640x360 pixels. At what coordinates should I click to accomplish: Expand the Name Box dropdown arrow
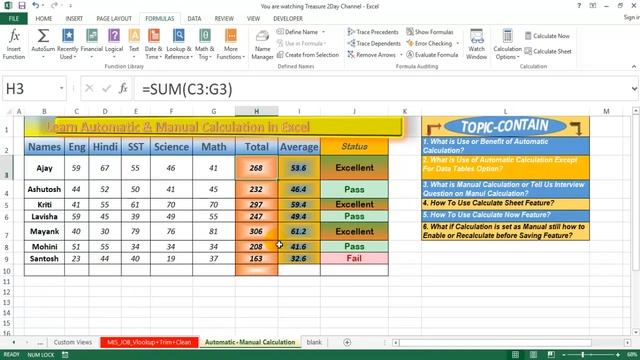[x=61, y=89]
